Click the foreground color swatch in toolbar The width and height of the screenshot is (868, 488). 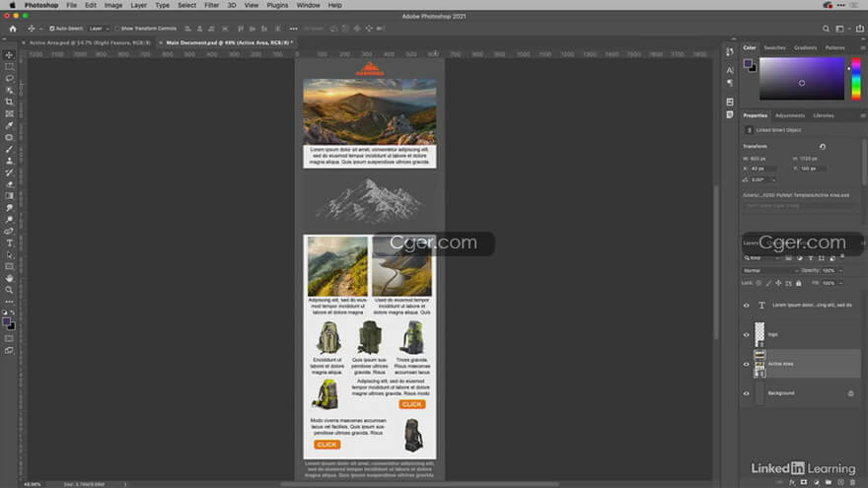coord(7,322)
